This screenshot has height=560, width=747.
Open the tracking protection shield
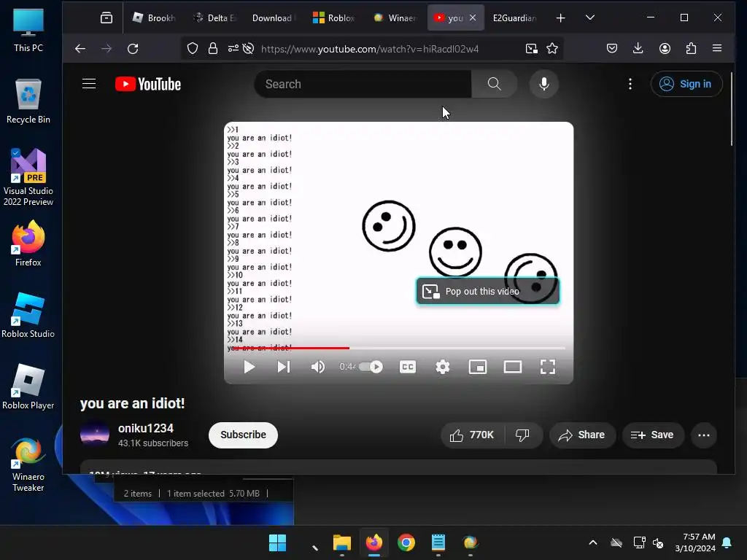point(193,49)
